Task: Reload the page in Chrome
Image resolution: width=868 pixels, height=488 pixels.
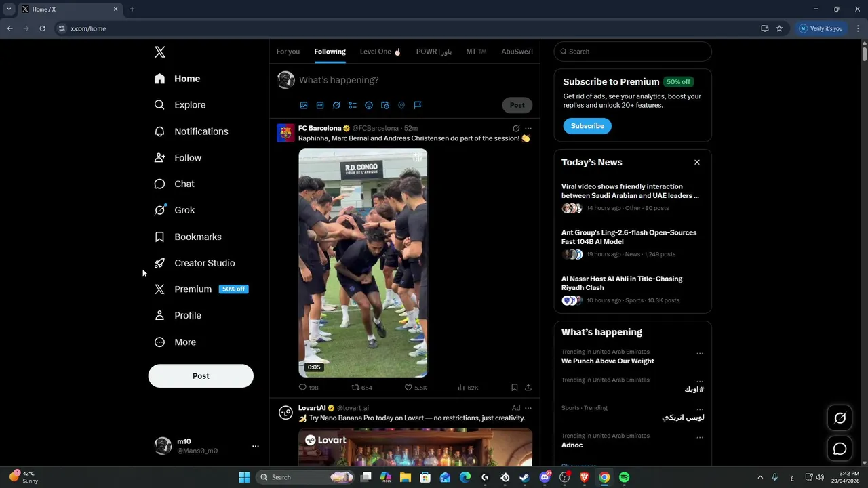Action: 42,28
